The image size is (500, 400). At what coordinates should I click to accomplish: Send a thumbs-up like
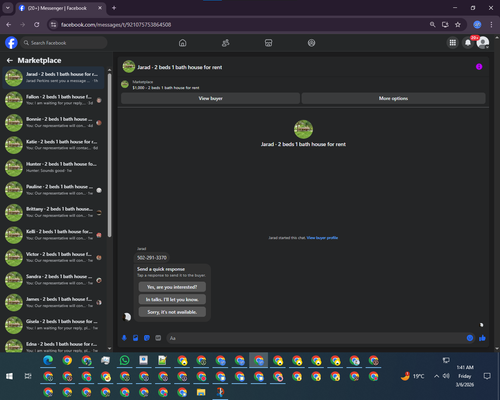[482, 338]
